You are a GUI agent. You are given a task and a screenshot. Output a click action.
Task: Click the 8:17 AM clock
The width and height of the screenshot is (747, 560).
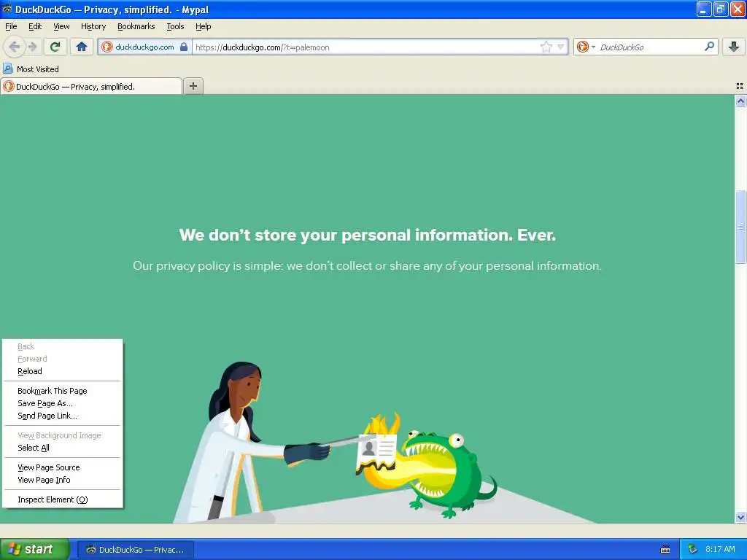(720, 550)
